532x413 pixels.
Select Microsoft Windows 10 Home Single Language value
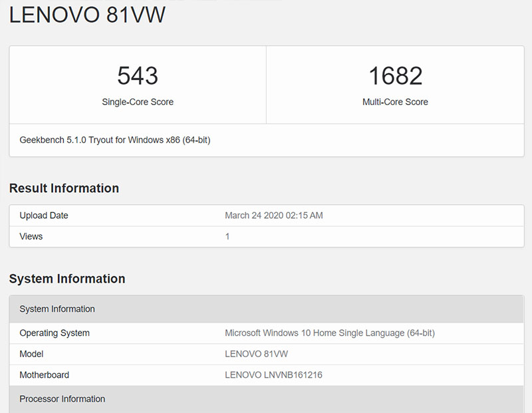330,333
